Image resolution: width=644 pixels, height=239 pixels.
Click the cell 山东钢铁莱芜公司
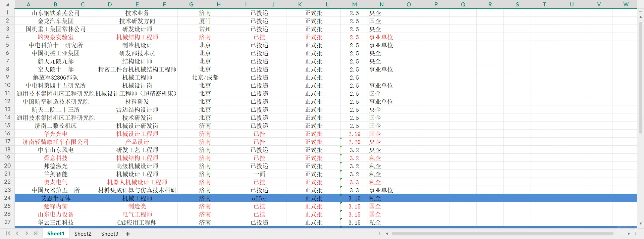(56, 13)
